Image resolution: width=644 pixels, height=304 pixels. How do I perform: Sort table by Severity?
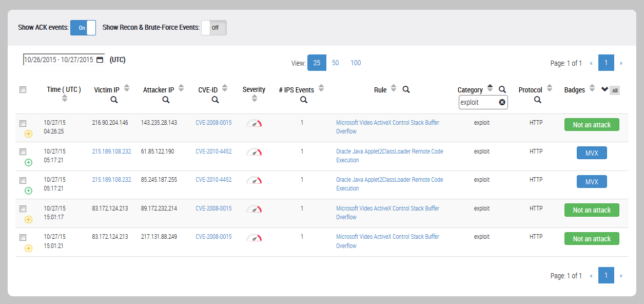click(x=254, y=98)
